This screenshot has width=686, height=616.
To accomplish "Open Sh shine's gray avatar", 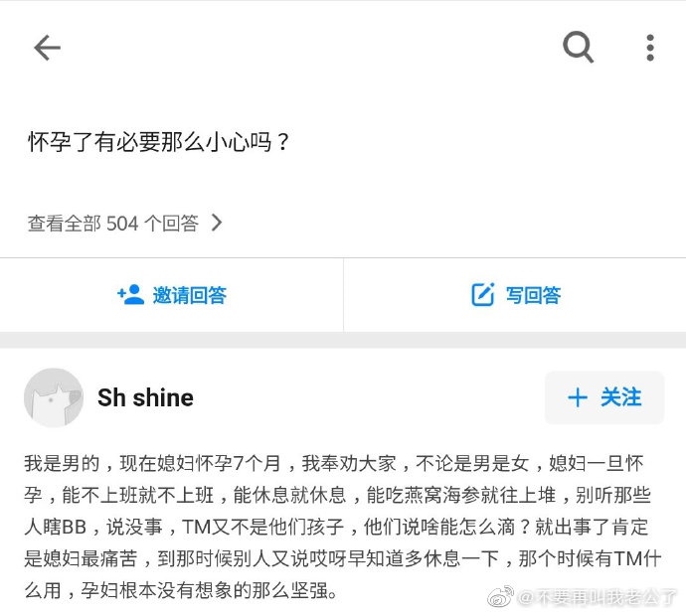I will pyautogui.click(x=54, y=397).
